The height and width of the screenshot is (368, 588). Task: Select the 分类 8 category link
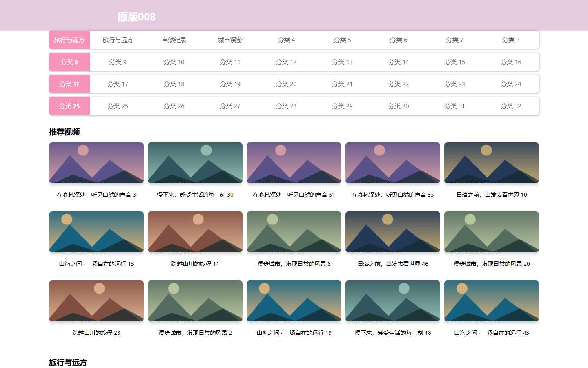(511, 40)
